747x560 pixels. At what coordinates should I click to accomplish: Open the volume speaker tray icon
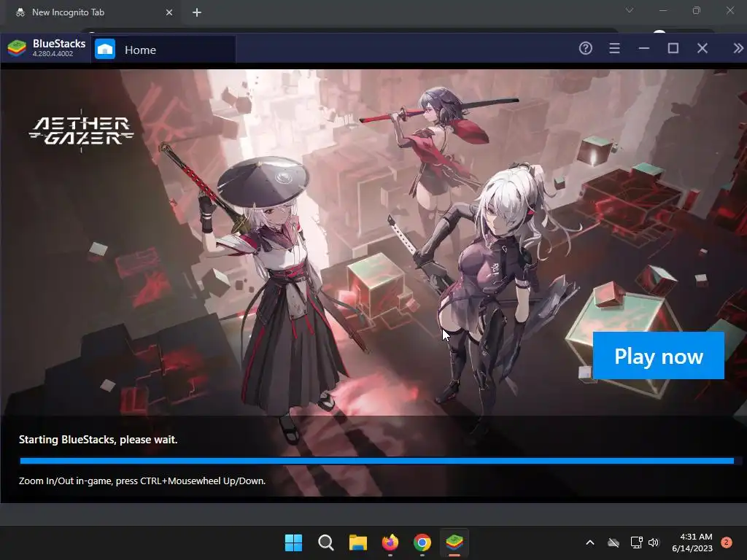[x=654, y=542]
